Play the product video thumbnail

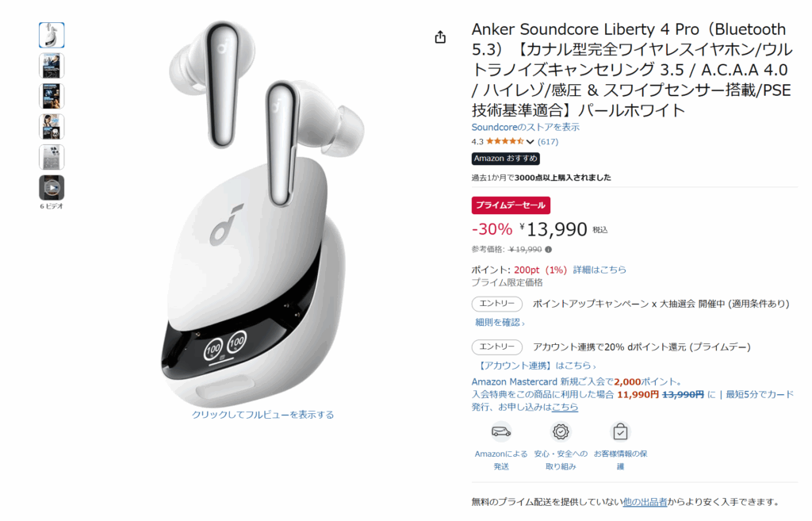[x=52, y=187]
